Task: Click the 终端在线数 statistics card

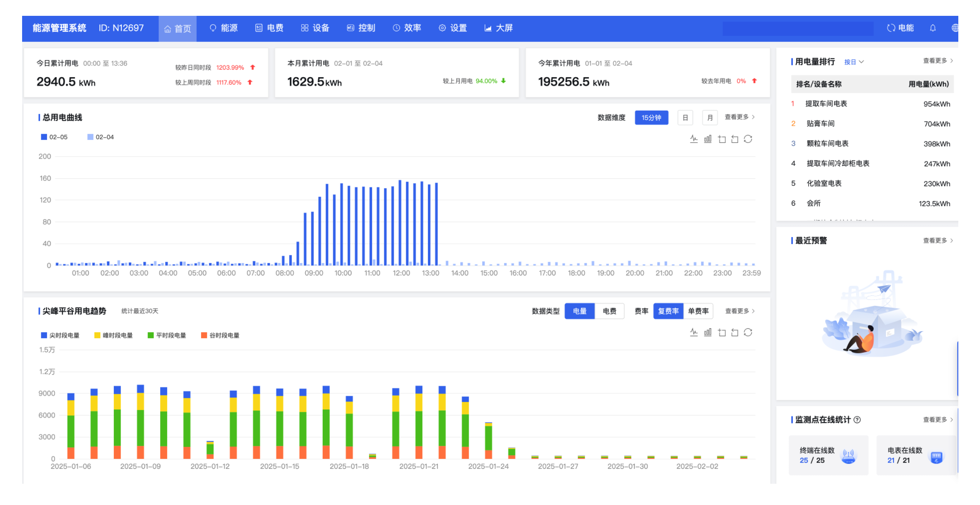Action: point(828,455)
